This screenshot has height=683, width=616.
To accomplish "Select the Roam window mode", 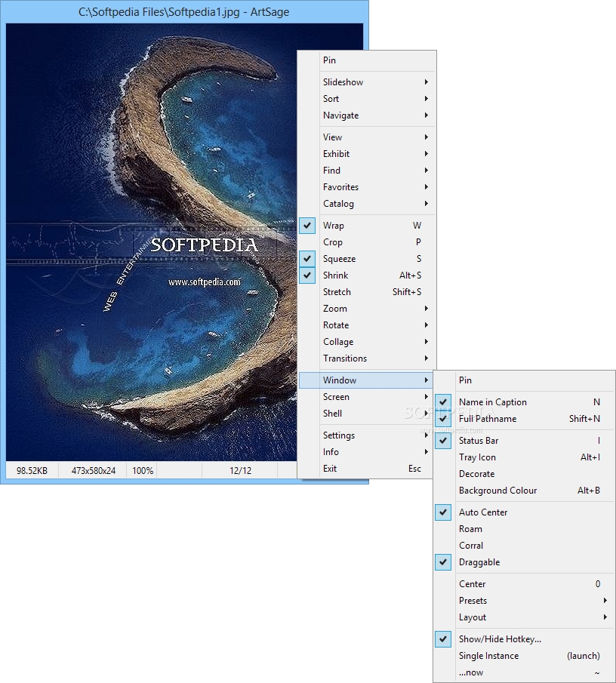I will [524, 529].
